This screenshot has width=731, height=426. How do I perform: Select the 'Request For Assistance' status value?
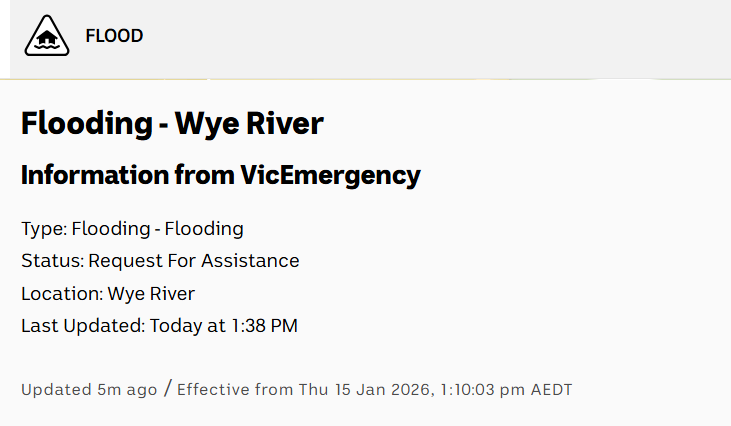coord(194,261)
